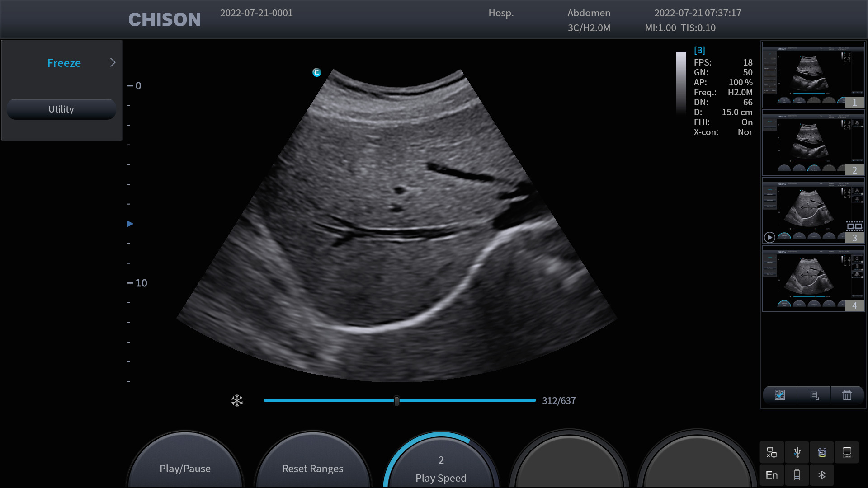Click the Hosp. hospital name field
868x488 pixels.
click(x=501, y=13)
